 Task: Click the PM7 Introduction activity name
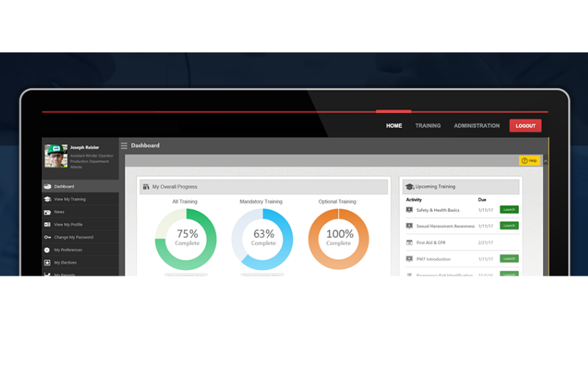(433, 259)
